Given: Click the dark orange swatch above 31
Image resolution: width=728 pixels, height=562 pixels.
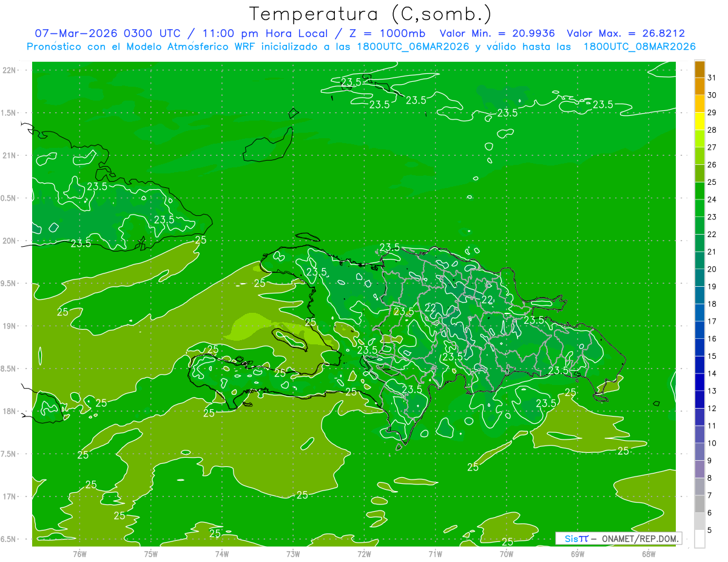Looking at the screenshot, I should pos(700,70).
